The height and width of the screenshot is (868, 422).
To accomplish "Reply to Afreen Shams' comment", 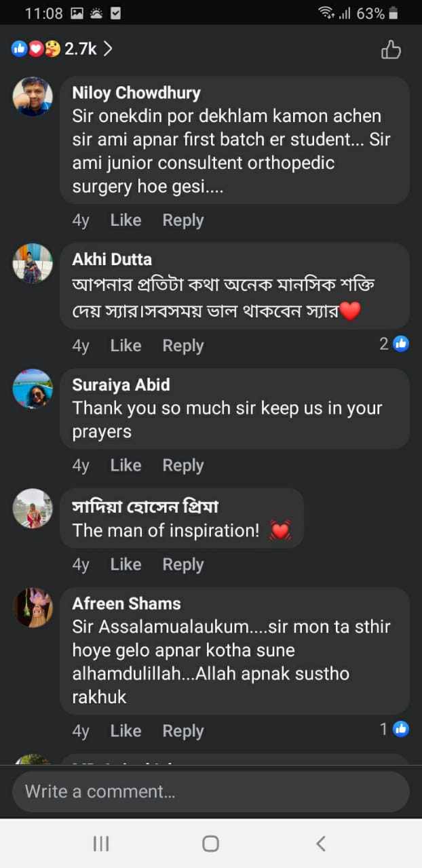I will [x=183, y=731].
